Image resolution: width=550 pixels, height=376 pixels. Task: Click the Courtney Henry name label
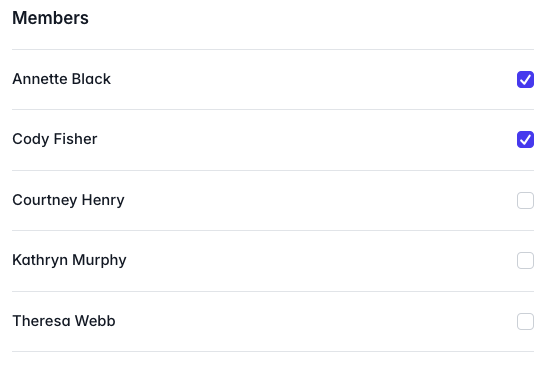coord(68,200)
